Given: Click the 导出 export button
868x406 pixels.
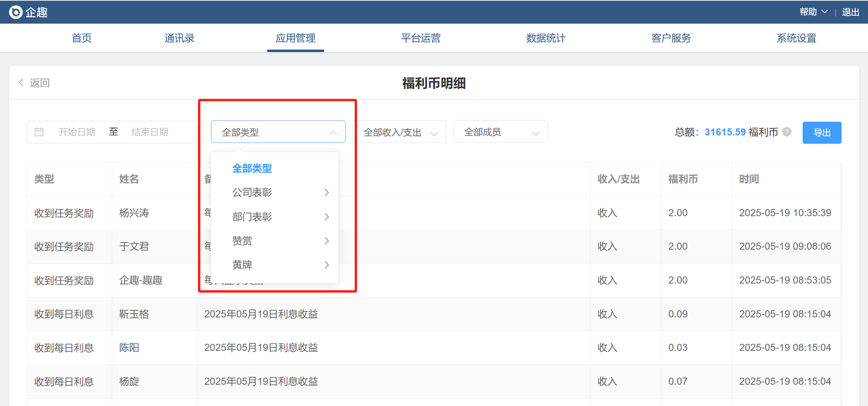Looking at the screenshot, I should (822, 133).
